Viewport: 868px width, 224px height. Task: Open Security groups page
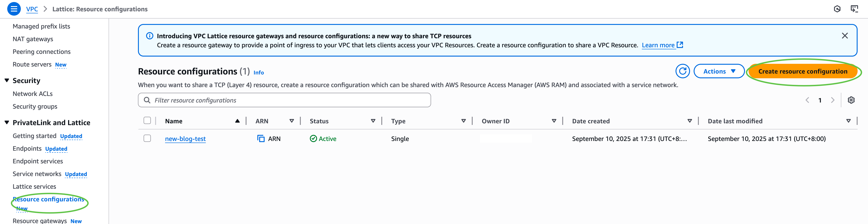click(x=35, y=107)
